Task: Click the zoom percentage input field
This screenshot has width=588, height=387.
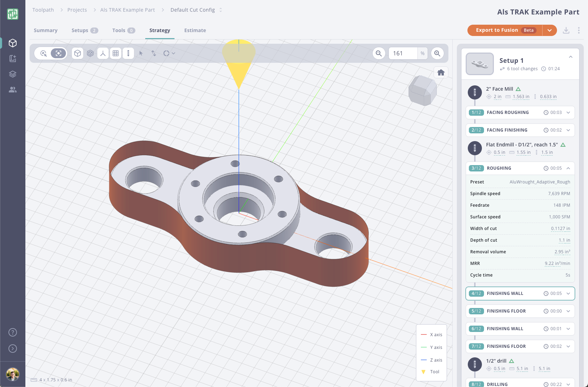Action: 403,53
